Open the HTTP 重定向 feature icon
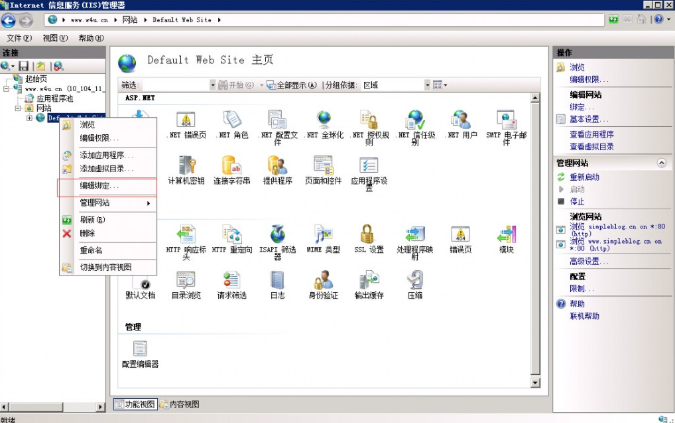Viewport: 675px width, 423px height. point(232,235)
